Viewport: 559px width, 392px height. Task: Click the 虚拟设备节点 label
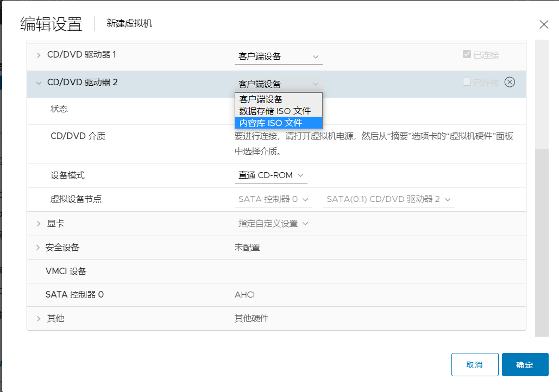coord(76,199)
